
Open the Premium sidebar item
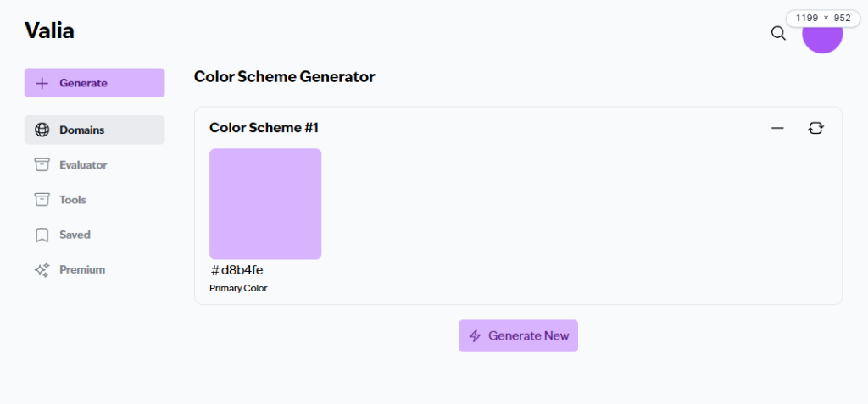tap(82, 269)
